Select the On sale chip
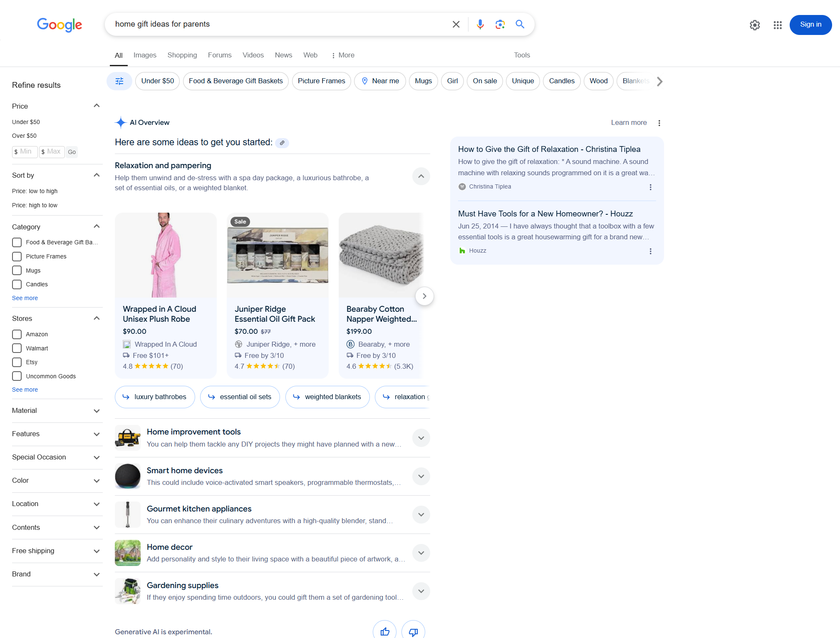The height and width of the screenshot is (638, 840). [485, 81]
